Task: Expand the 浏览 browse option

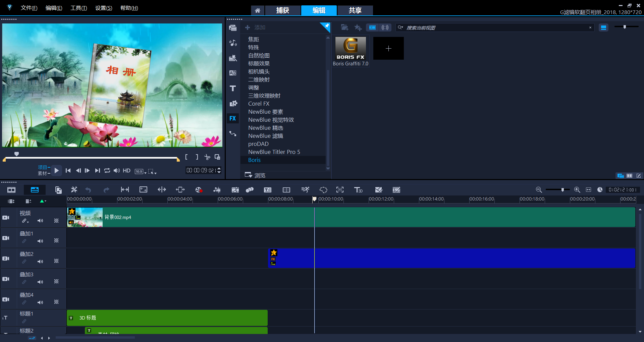Action: 255,175
